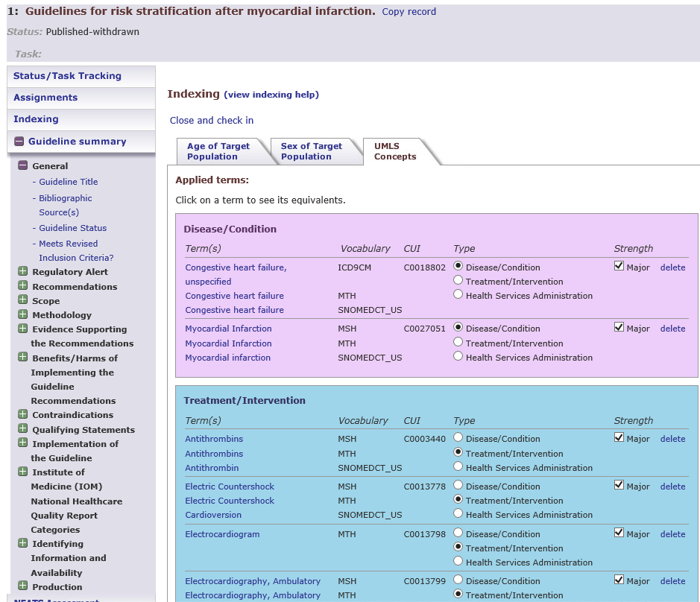The height and width of the screenshot is (602, 700).
Task: Expand the Regulatory Alert plus icon
Action: [x=23, y=272]
